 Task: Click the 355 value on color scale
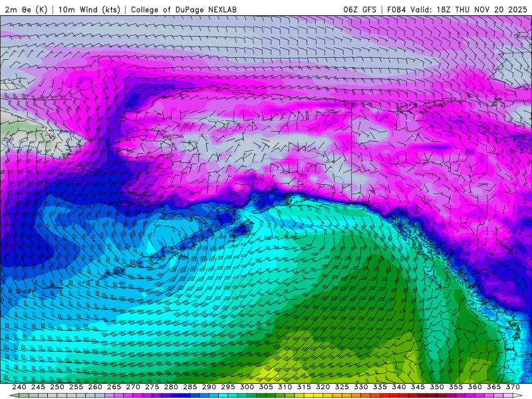[x=456, y=387]
